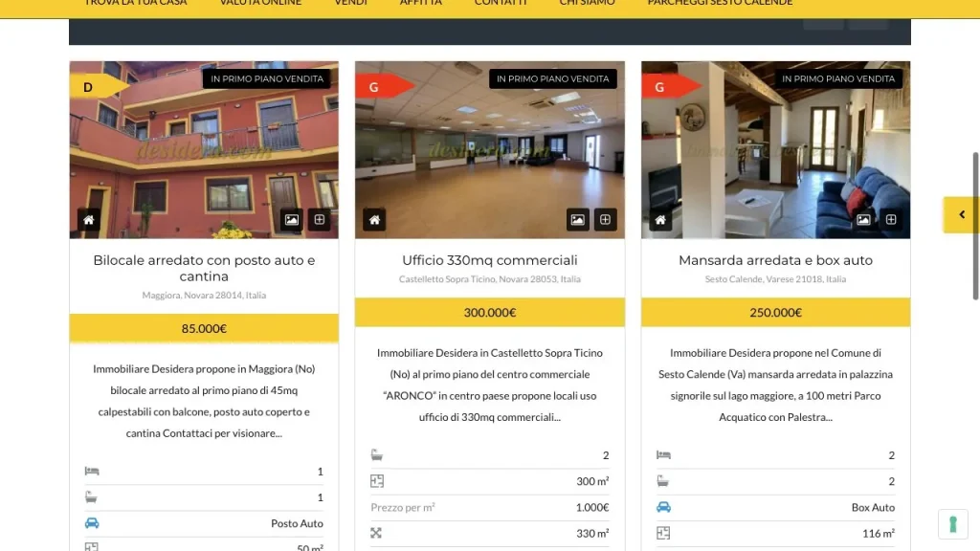The height and width of the screenshot is (551, 980).
Task: Open gallery icon on Mansarda arredata photo
Action: pyautogui.click(x=864, y=219)
